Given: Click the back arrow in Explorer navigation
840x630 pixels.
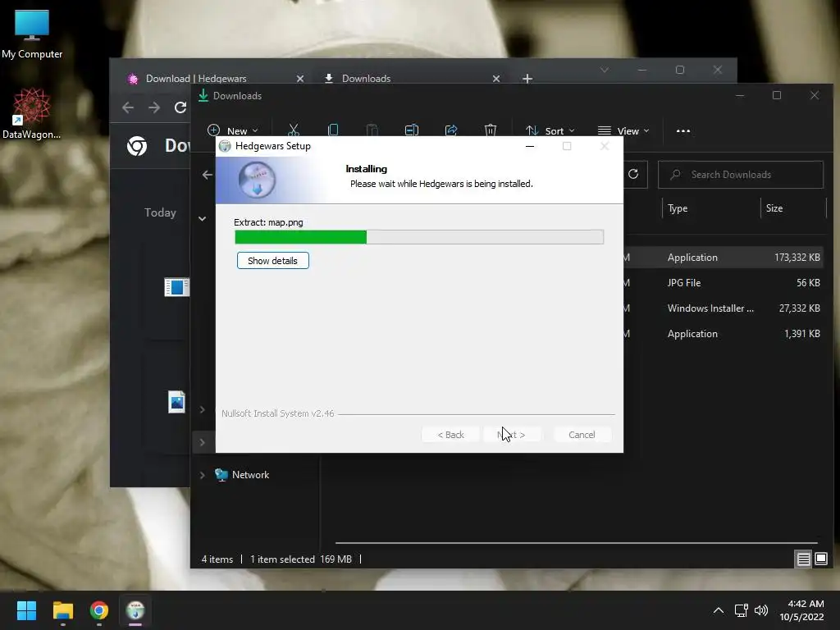Looking at the screenshot, I should point(208,175).
